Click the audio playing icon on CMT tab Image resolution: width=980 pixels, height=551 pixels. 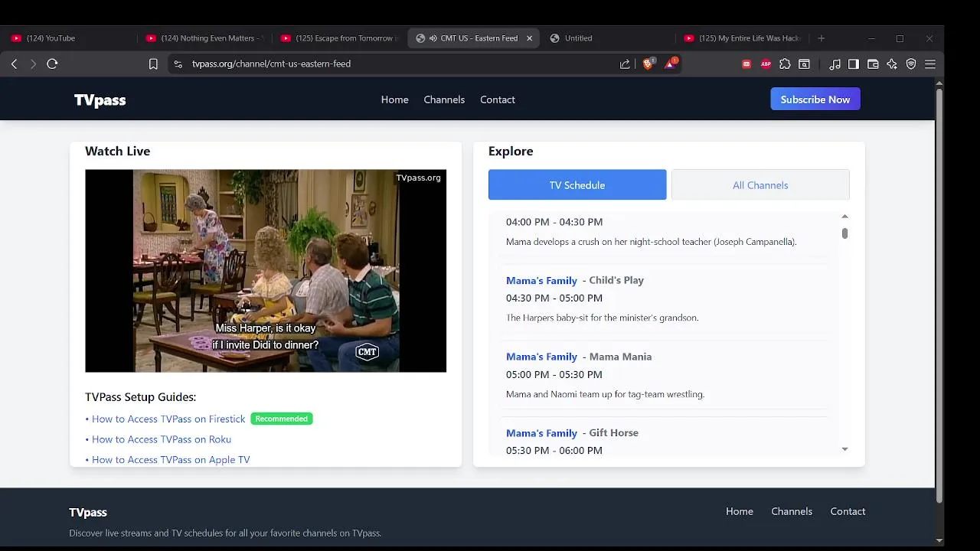[x=433, y=38]
